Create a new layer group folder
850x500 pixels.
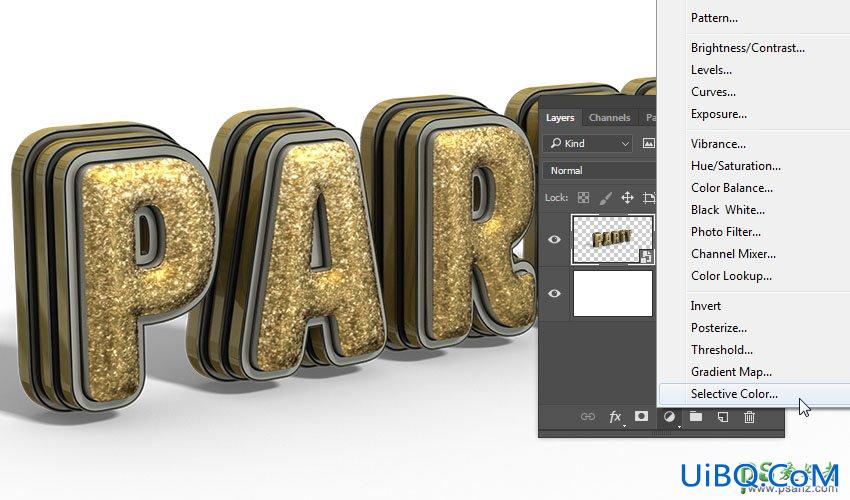click(x=696, y=416)
